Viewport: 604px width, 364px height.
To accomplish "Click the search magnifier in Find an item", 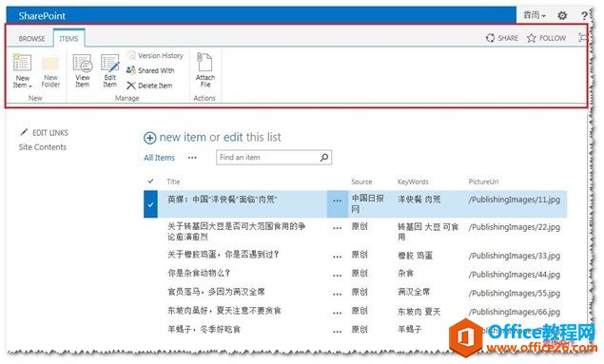I will click(x=324, y=157).
